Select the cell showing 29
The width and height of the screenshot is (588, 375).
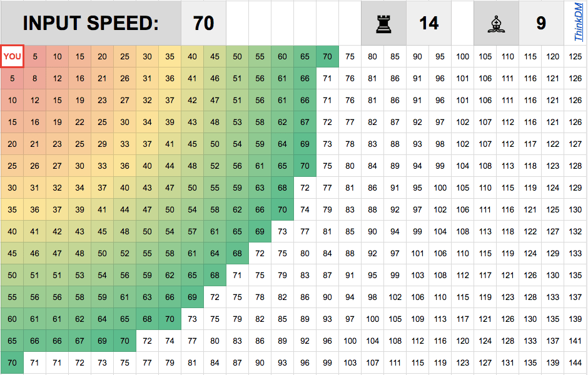(103, 144)
